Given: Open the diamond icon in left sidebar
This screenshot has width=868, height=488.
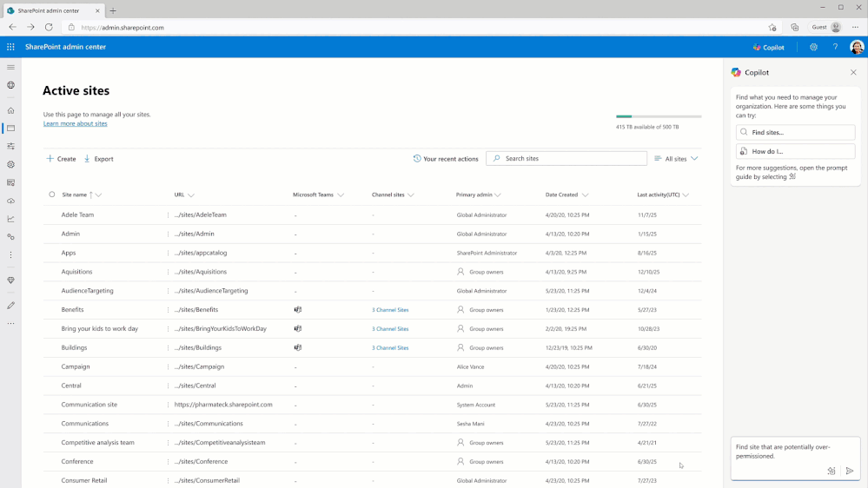Looking at the screenshot, I should pyautogui.click(x=10, y=280).
